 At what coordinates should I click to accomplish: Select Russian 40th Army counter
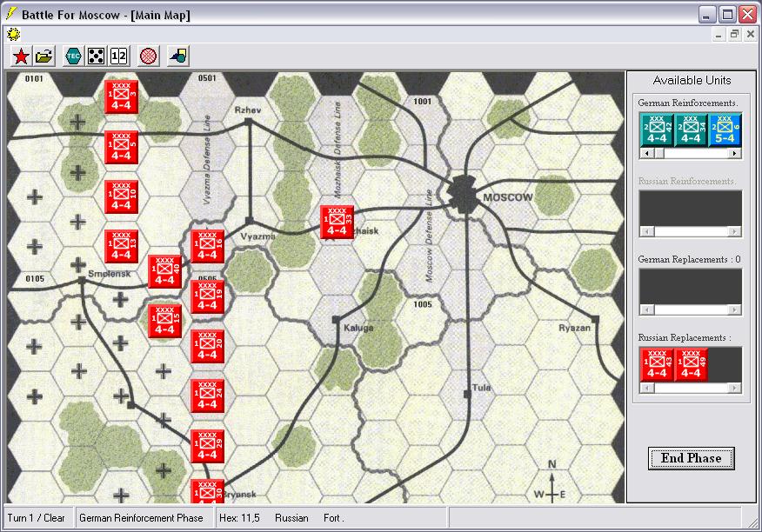(x=164, y=271)
